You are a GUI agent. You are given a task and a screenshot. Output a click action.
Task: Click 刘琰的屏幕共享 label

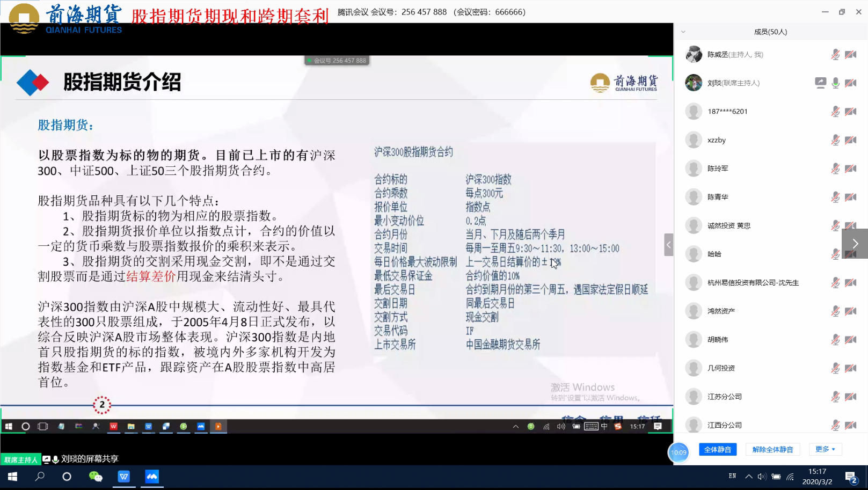[90, 459]
